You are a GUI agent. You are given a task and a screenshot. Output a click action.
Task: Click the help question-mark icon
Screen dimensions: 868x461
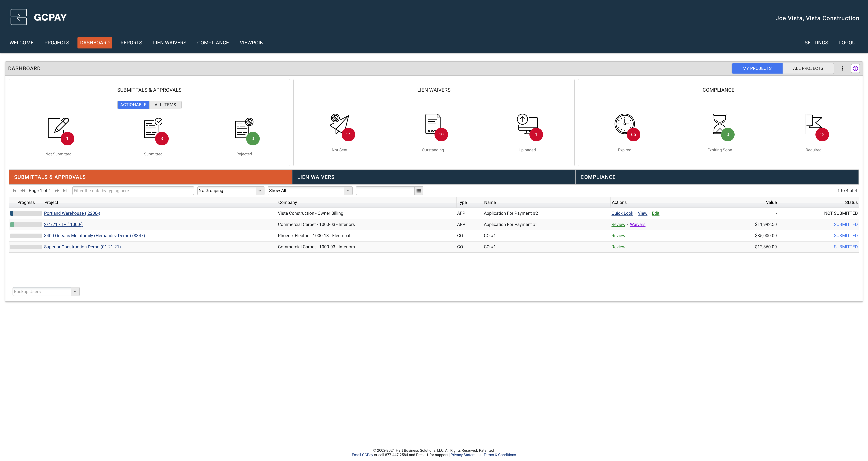coord(855,68)
